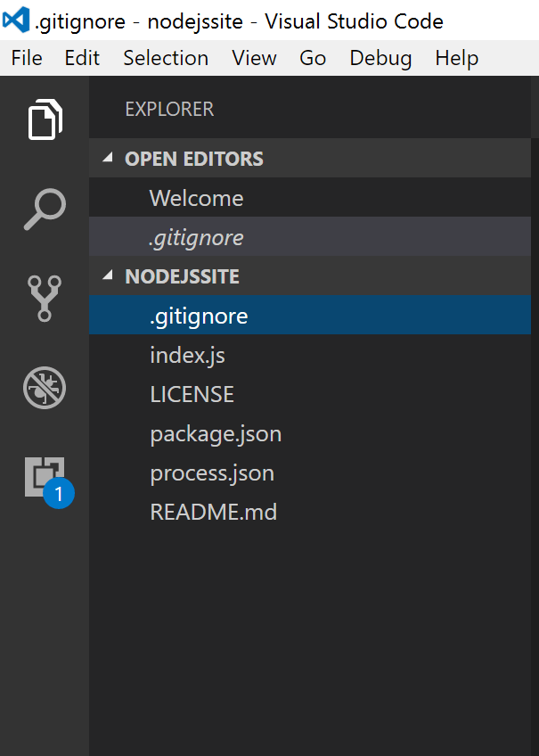Image resolution: width=539 pixels, height=756 pixels.
Task: Open the Selection menu
Action: point(166,58)
